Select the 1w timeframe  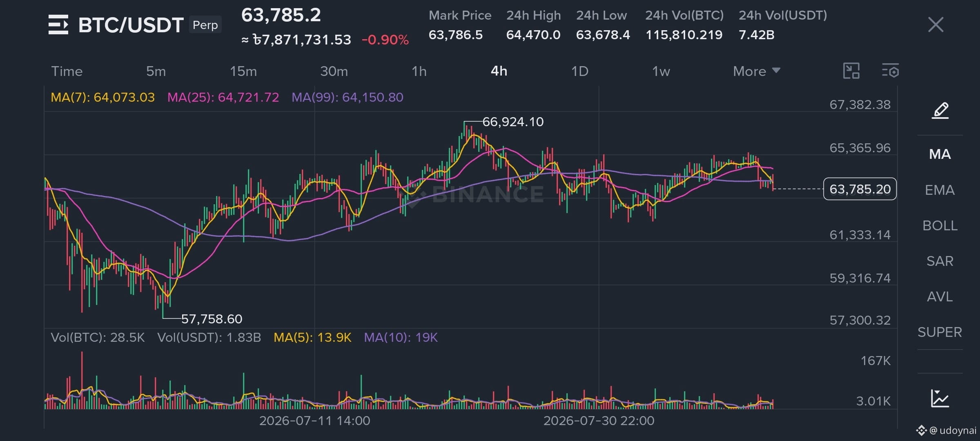click(661, 71)
